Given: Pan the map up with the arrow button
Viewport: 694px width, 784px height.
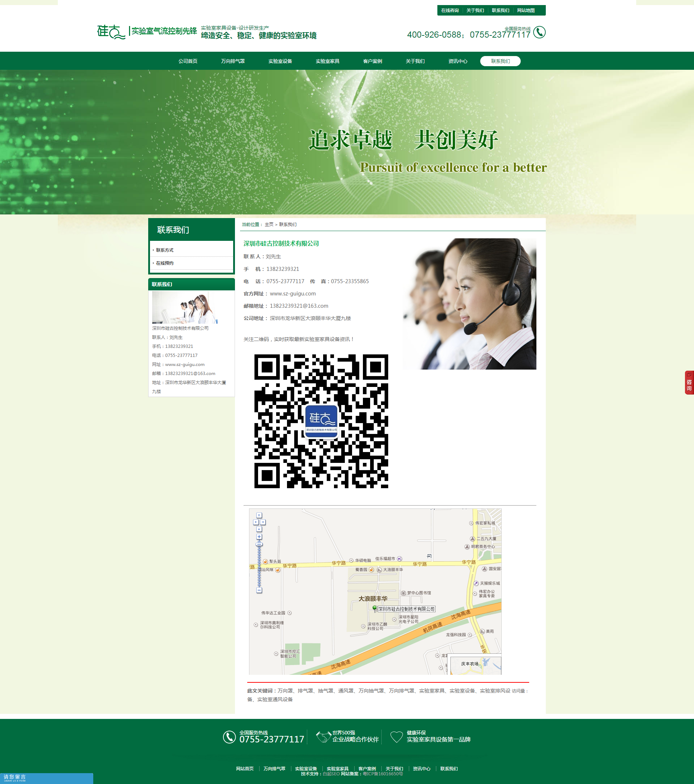Looking at the screenshot, I should [259, 515].
